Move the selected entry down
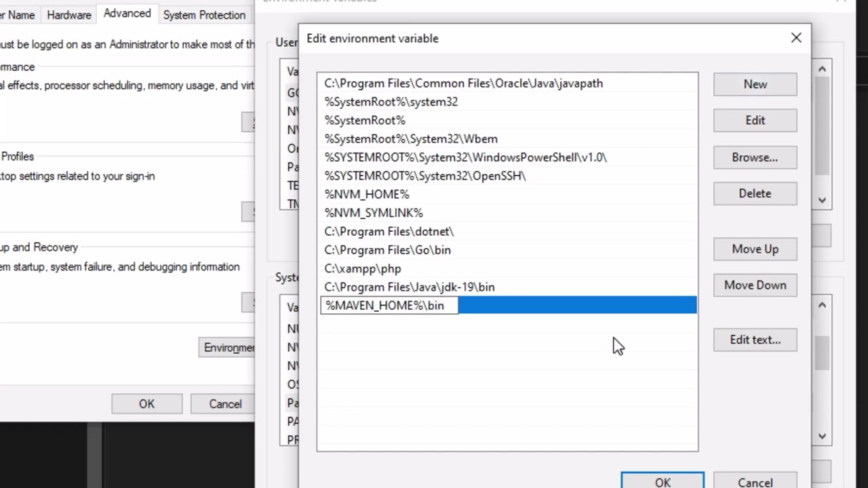The image size is (868, 488). (755, 285)
